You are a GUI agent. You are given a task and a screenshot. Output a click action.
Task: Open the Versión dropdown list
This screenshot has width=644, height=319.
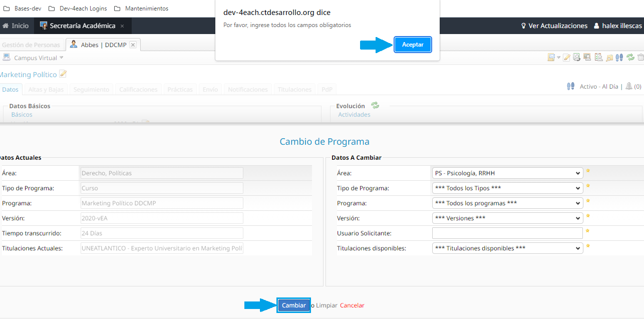[507, 218]
